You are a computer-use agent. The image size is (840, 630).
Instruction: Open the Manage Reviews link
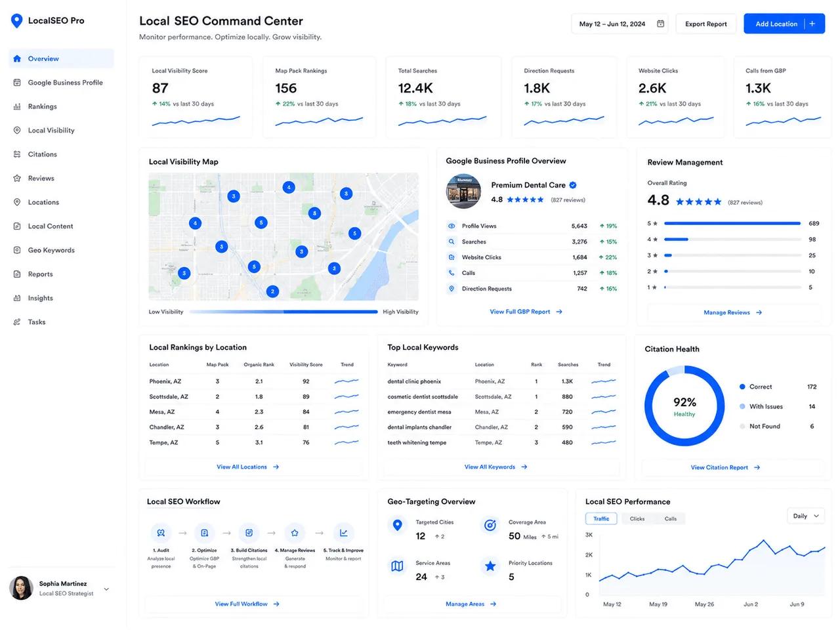tap(733, 312)
